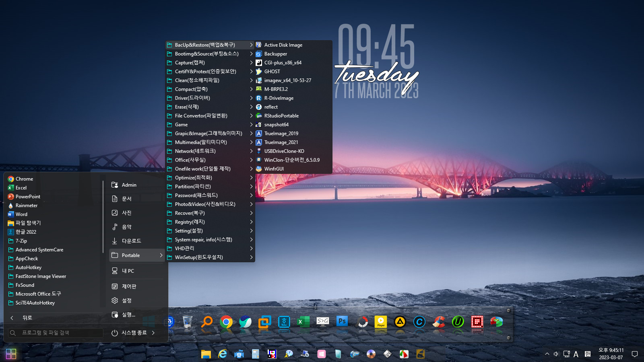This screenshot has height=362, width=644.
Task: Launch Chrome from the dock
Action: pyautogui.click(x=226, y=322)
